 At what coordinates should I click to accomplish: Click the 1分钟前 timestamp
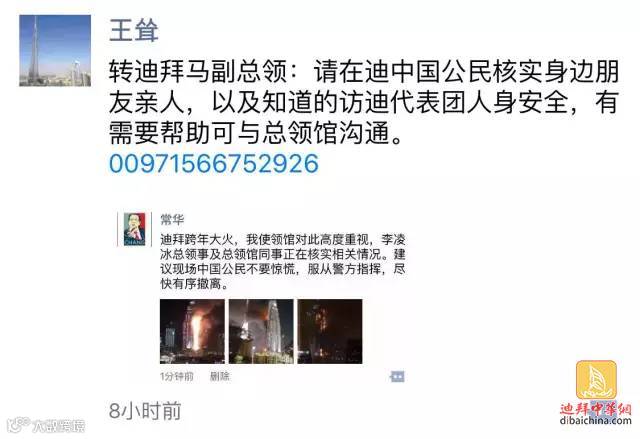pyautogui.click(x=176, y=376)
